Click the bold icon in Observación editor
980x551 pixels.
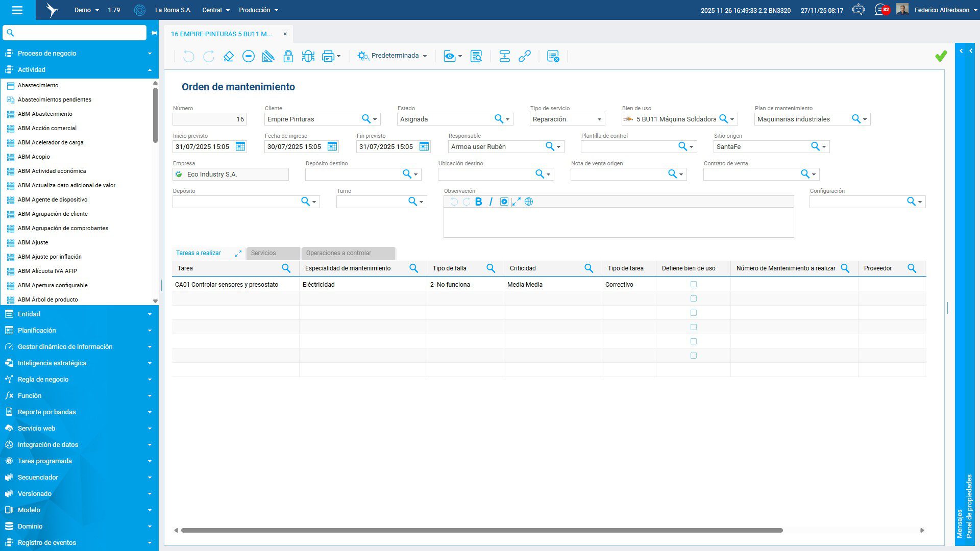tap(478, 202)
